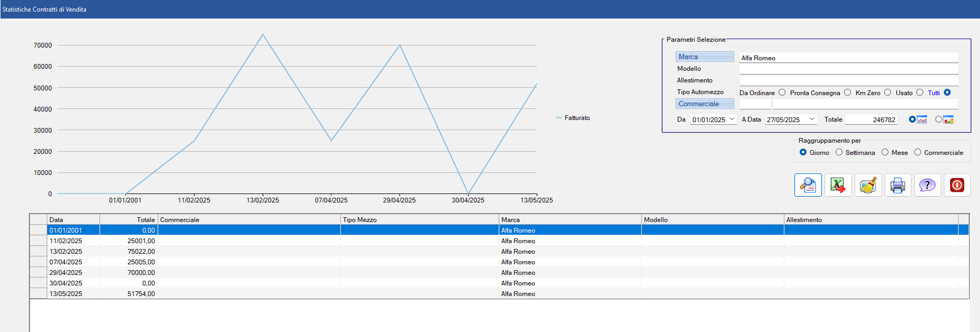This screenshot has width=980, height=332.
Task: Print the sales contract statistics
Action: point(898,185)
